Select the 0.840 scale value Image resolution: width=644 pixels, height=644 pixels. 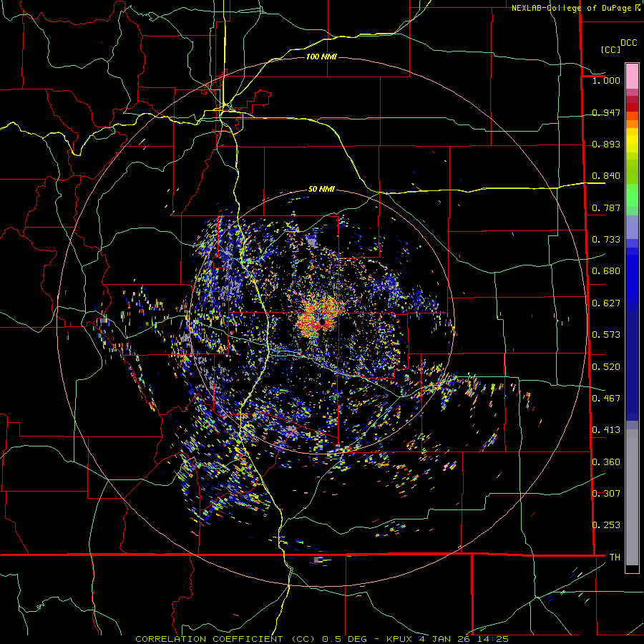606,176
